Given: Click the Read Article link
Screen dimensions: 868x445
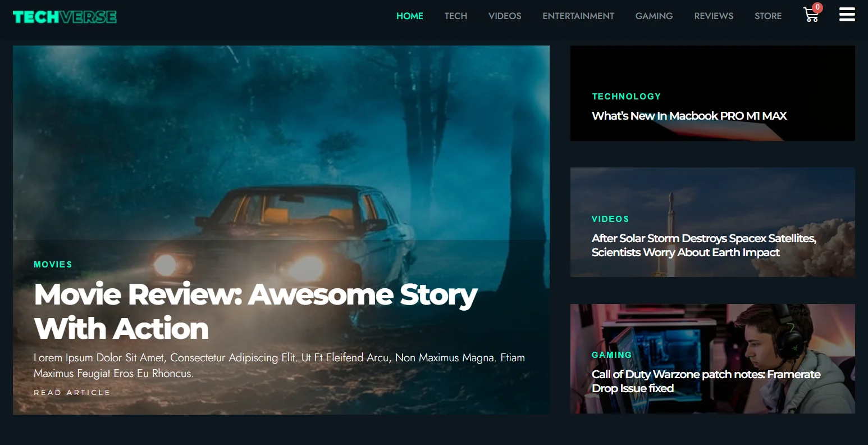Looking at the screenshot, I should click(x=72, y=392).
